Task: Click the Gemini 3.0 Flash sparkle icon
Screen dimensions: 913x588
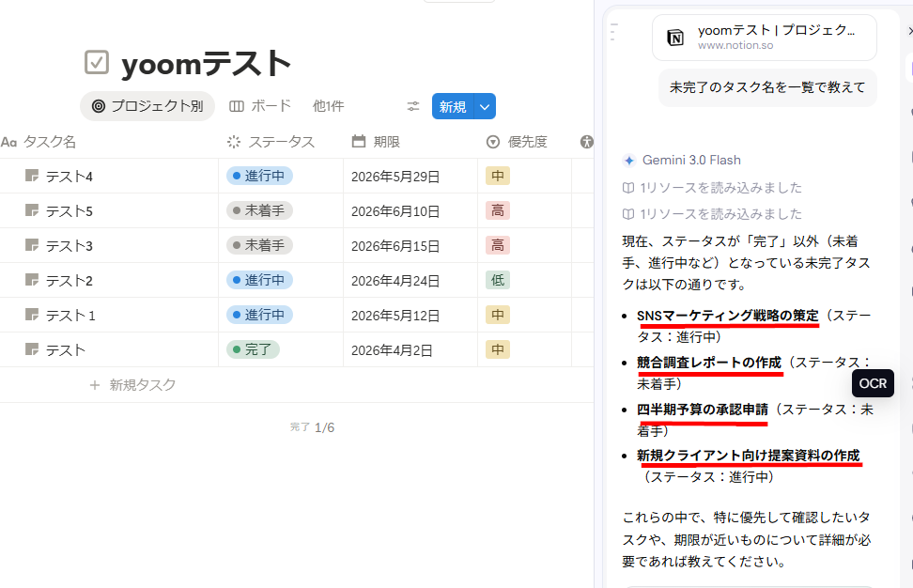Action: coord(629,160)
